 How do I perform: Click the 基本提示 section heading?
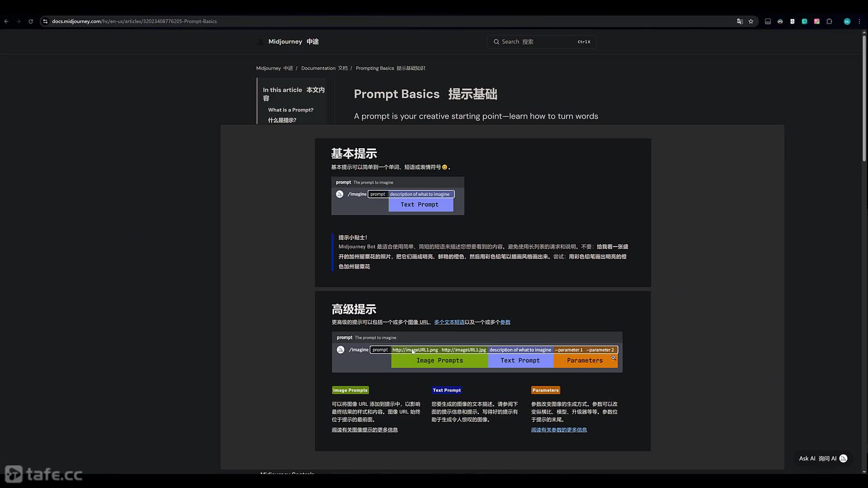click(x=354, y=154)
